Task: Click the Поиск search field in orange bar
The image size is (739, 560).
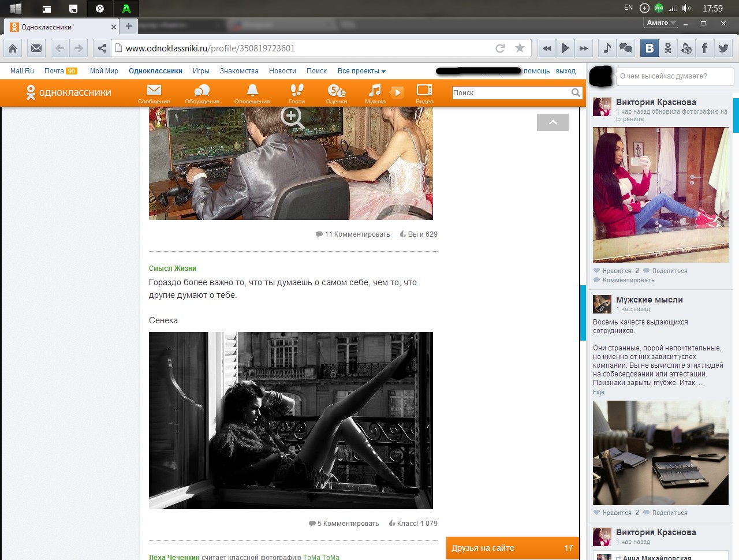Action: 510,93
